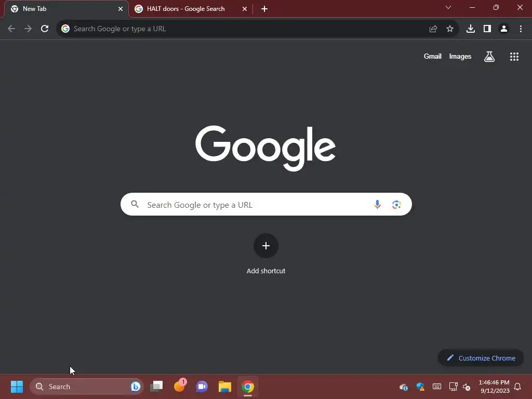The image size is (532, 399).
Task: Open the video chat app on taskbar
Action: 202,387
